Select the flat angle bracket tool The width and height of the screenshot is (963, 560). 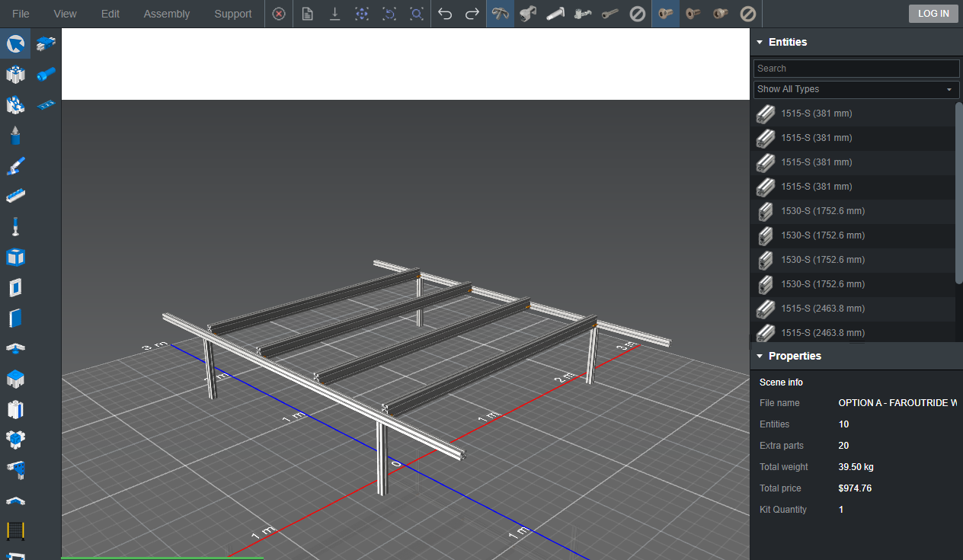click(x=15, y=501)
